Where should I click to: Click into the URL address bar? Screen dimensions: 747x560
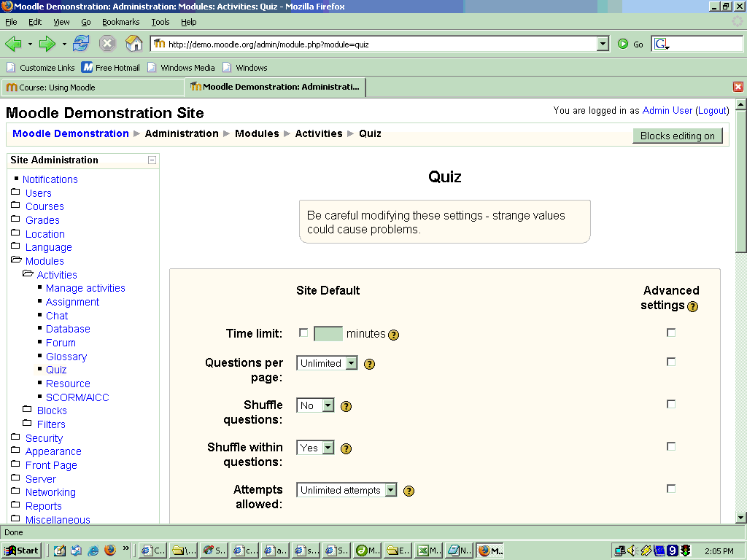[374, 44]
